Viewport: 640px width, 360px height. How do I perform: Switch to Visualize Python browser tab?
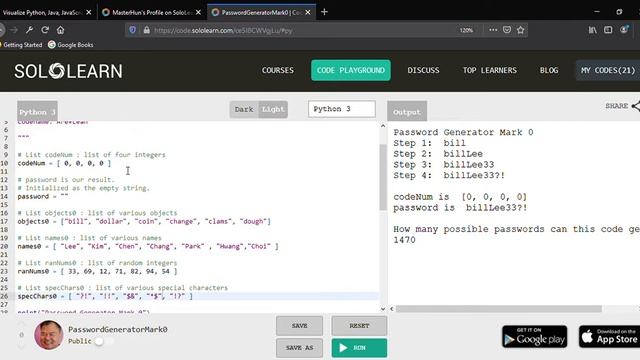pos(42,12)
